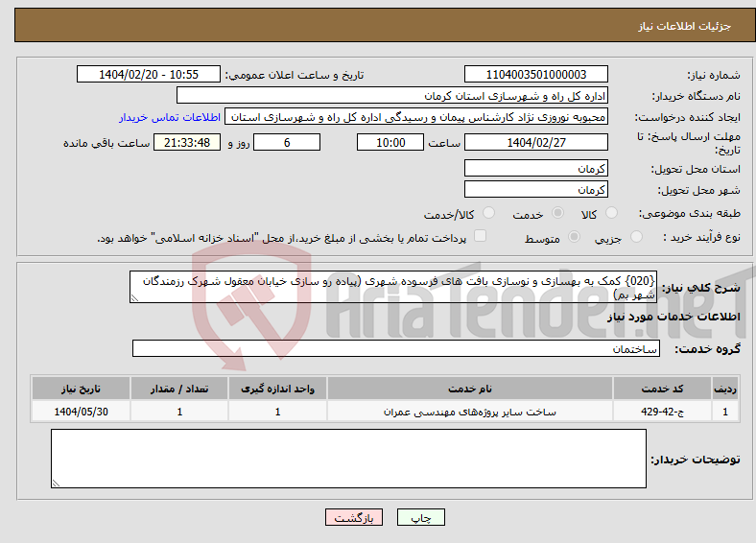
Task: Open the اطلاعات تماس خریدار link
Action: click(170, 117)
